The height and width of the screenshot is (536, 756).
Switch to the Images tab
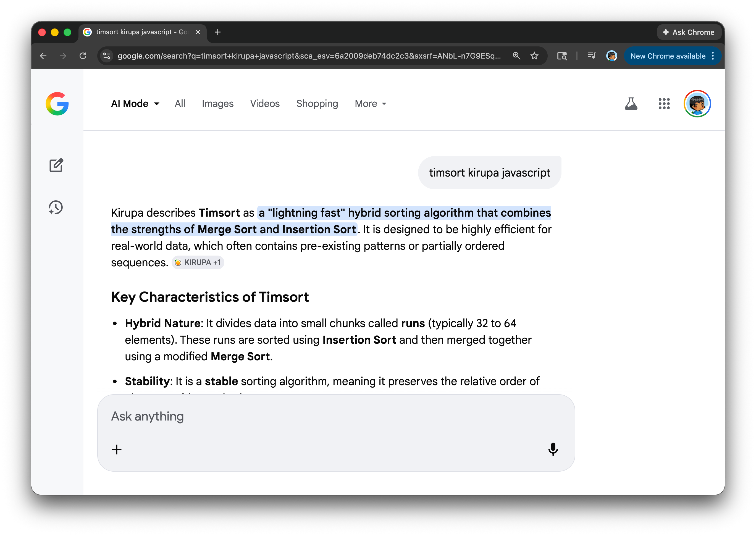pyautogui.click(x=217, y=104)
